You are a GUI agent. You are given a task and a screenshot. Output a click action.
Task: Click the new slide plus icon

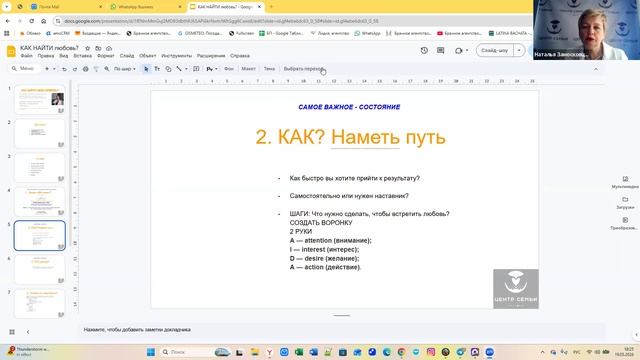(47, 69)
